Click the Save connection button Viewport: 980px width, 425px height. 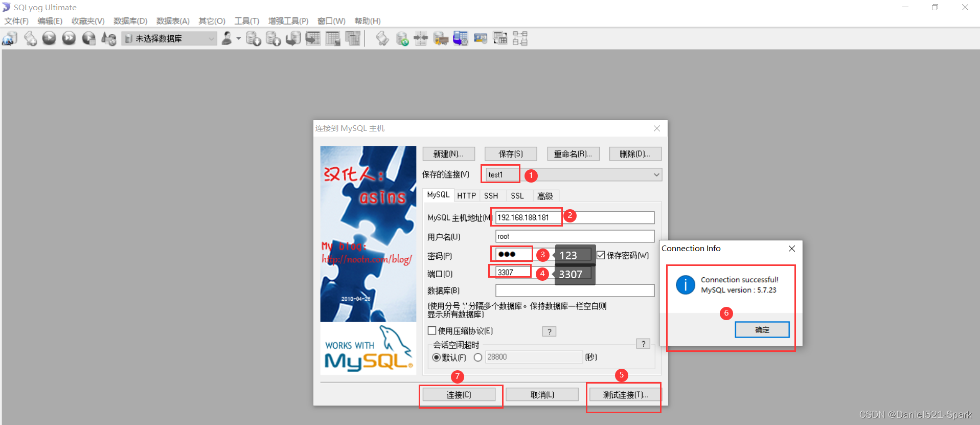[511, 154]
